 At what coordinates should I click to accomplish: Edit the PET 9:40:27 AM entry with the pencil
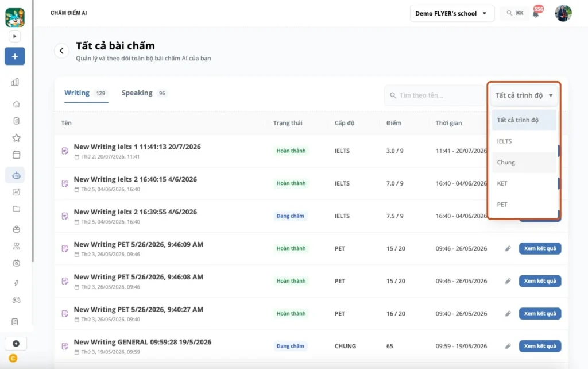pyautogui.click(x=508, y=313)
